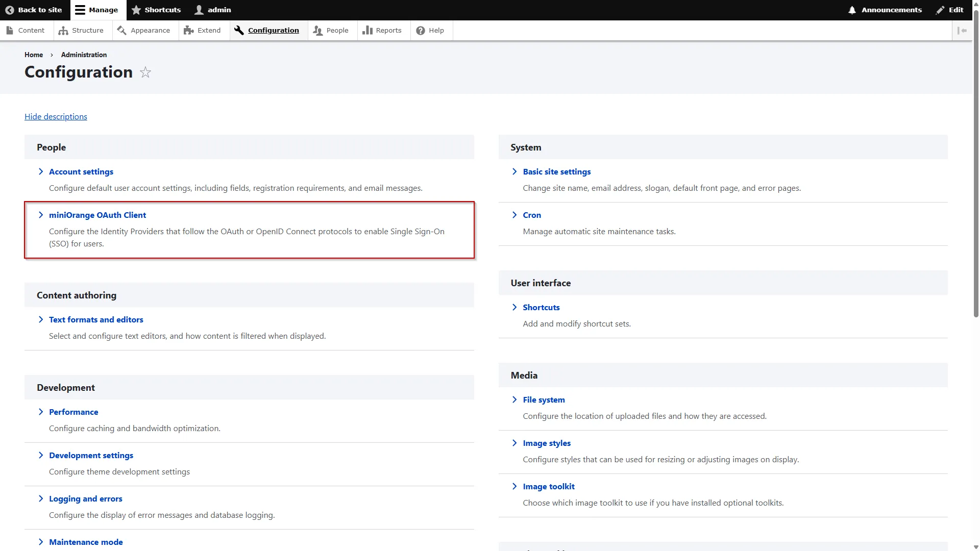Screen dimensions: 980x551
Task: Toggle toolbar orientation icon at right
Action: (962, 31)
